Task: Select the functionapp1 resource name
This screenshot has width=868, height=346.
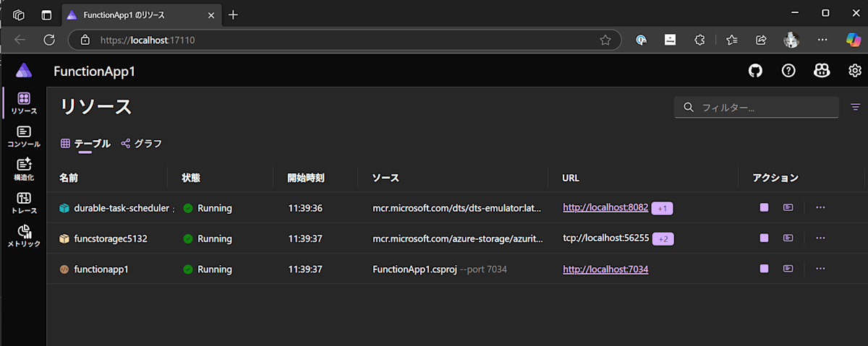Action: click(101, 269)
